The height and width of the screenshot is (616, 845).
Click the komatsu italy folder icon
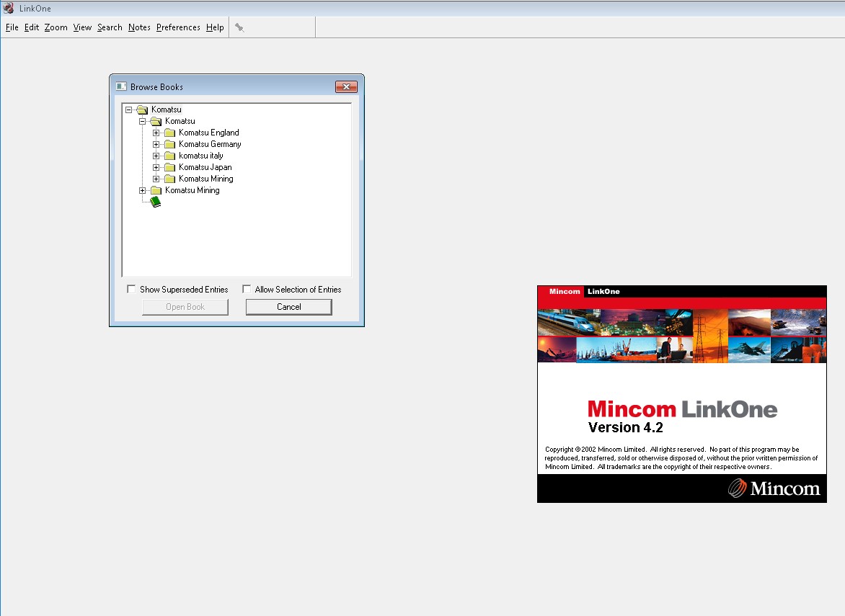click(169, 156)
